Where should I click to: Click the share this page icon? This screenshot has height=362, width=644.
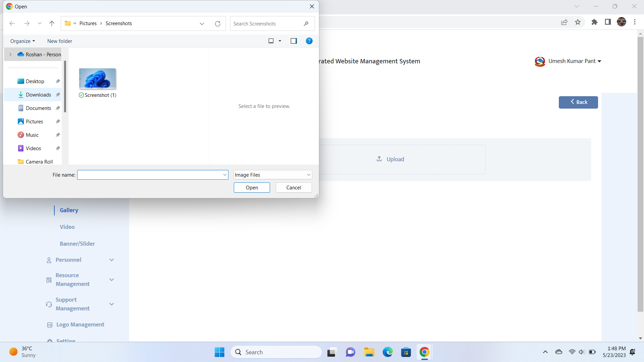click(x=564, y=22)
